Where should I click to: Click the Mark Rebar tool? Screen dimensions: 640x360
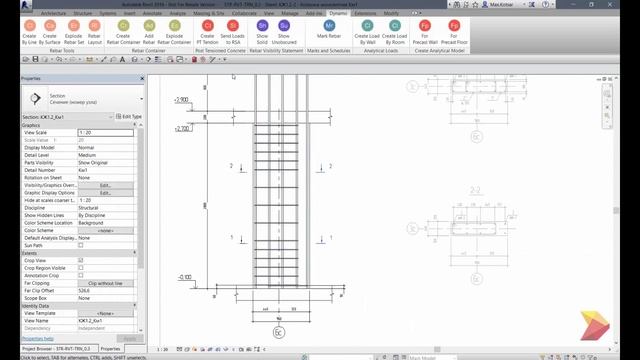(x=329, y=29)
